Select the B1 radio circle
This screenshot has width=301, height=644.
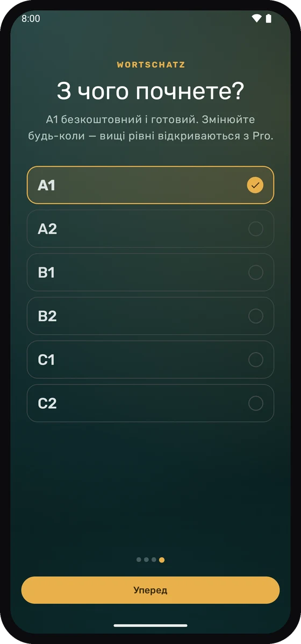tap(256, 272)
